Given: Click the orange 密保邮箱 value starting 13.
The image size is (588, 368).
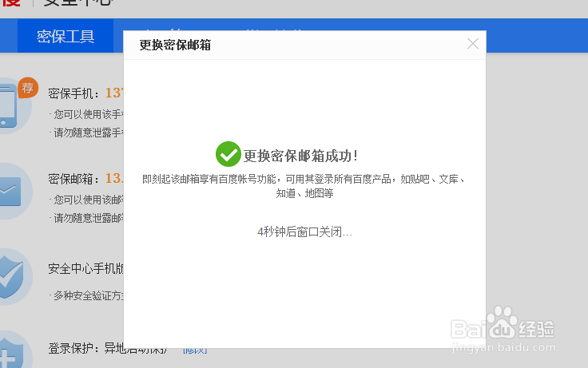Looking at the screenshot, I should [114, 178].
